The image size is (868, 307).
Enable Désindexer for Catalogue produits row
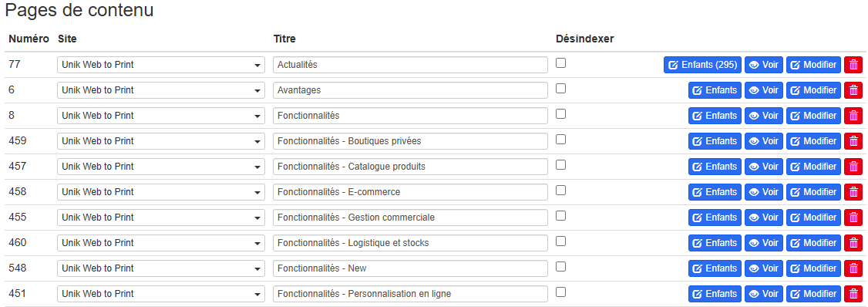[x=560, y=165]
